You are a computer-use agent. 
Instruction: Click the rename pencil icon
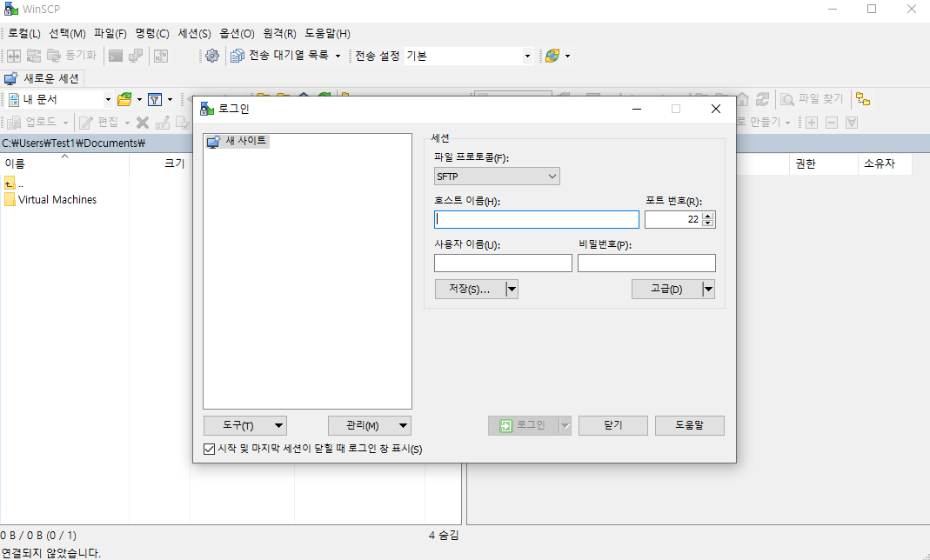162,123
